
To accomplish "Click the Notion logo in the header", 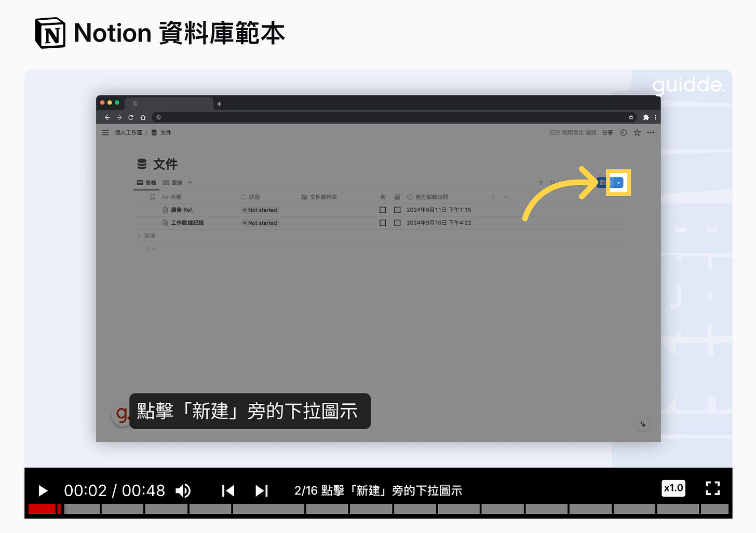I will coord(50,33).
